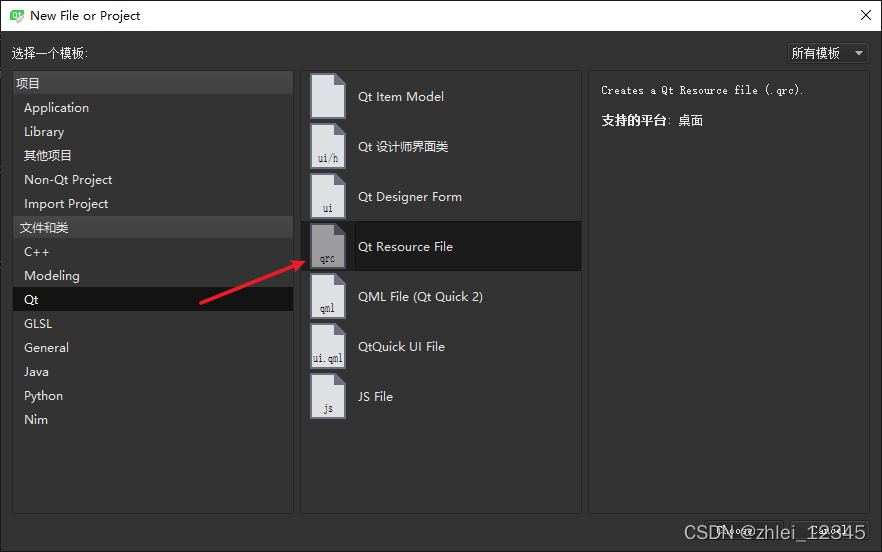Open the 所有模板 filter dropdown
The width and height of the screenshot is (882, 552).
pos(827,53)
